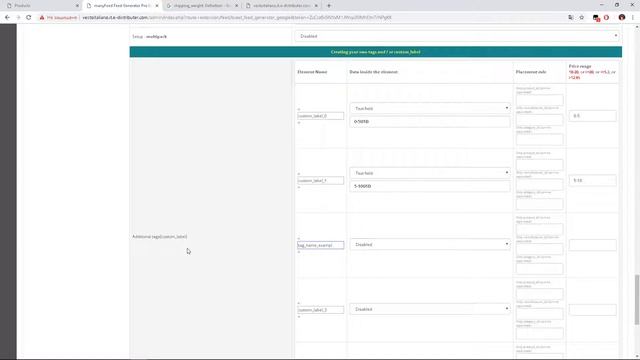Click the 'Element Name' column header

(x=312, y=72)
